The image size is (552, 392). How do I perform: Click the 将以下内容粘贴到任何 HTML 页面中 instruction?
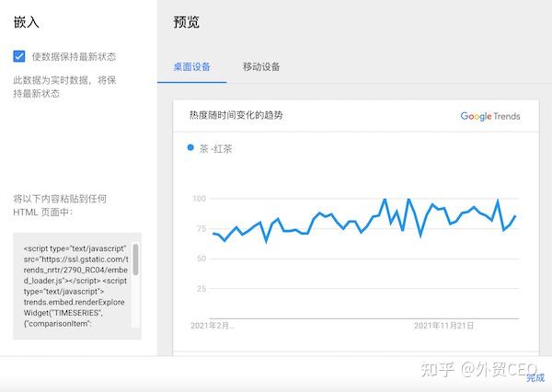[60, 205]
